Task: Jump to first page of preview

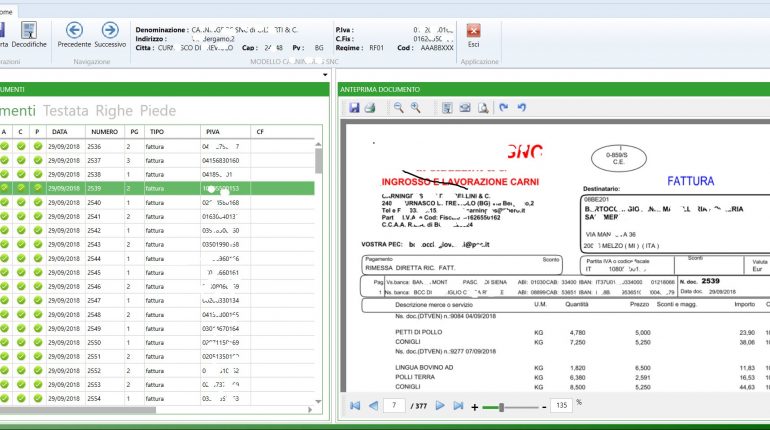Action: tap(355, 405)
